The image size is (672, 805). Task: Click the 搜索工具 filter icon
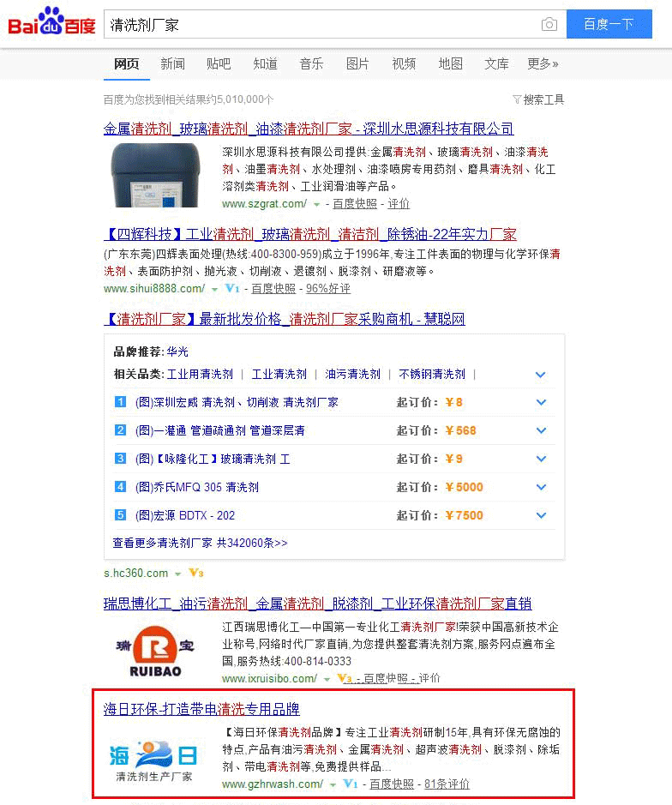517,99
